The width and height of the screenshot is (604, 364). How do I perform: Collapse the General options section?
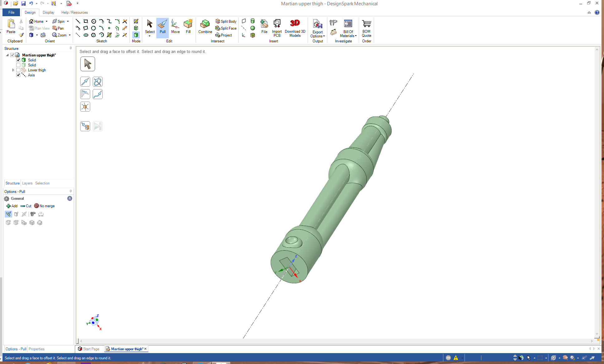pos(70,199)
